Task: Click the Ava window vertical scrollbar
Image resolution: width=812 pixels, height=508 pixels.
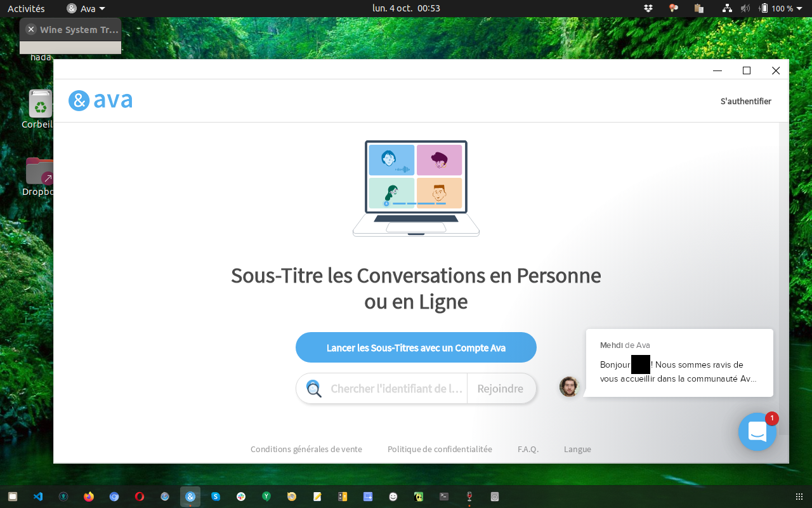Action: [783, 278]
